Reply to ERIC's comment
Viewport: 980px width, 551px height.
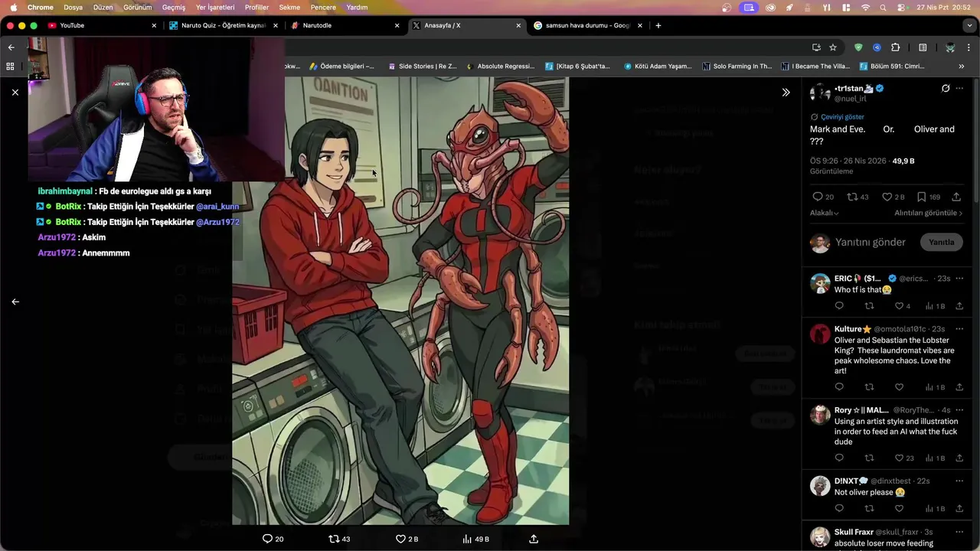coord(839,306)
